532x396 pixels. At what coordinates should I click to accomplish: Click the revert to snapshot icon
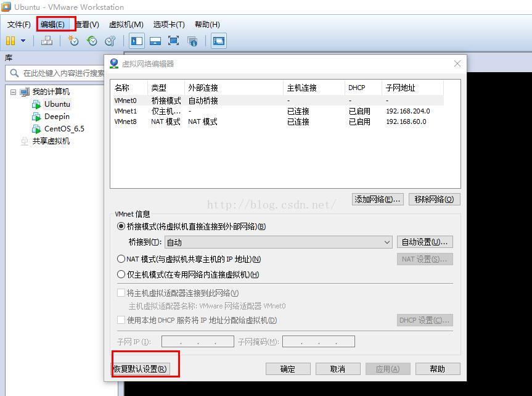[92, 41]
